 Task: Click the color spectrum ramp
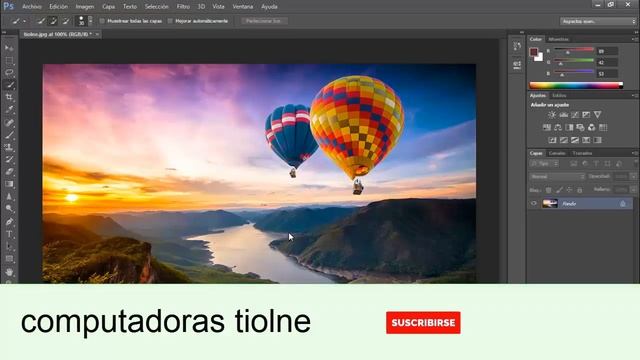click(x=576, y=85)
